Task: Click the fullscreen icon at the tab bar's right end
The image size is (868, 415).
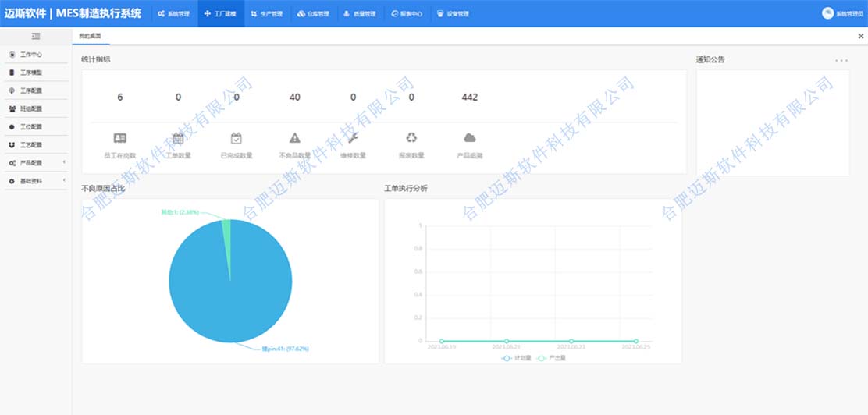Action: pos(860,36)
